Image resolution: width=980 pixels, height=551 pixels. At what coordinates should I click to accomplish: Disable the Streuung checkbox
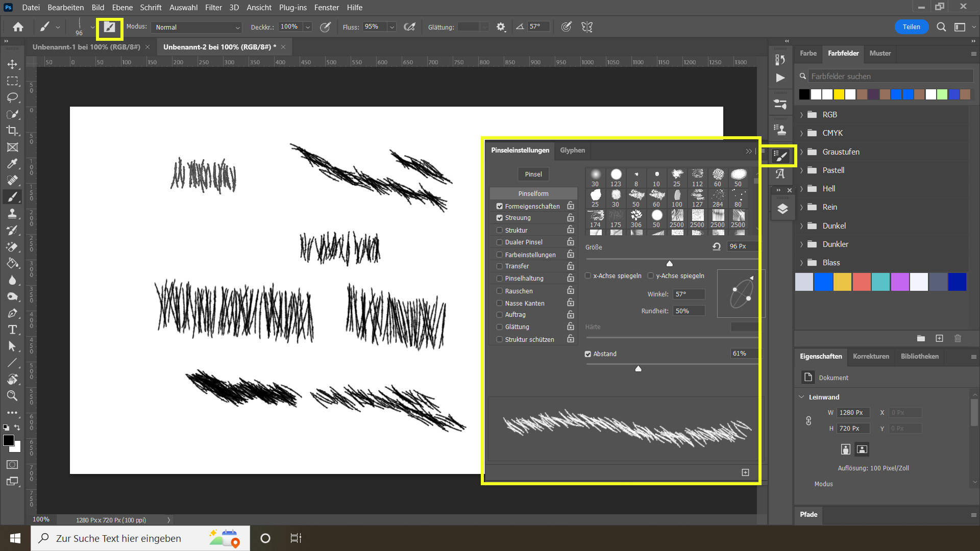coord(500,218)
